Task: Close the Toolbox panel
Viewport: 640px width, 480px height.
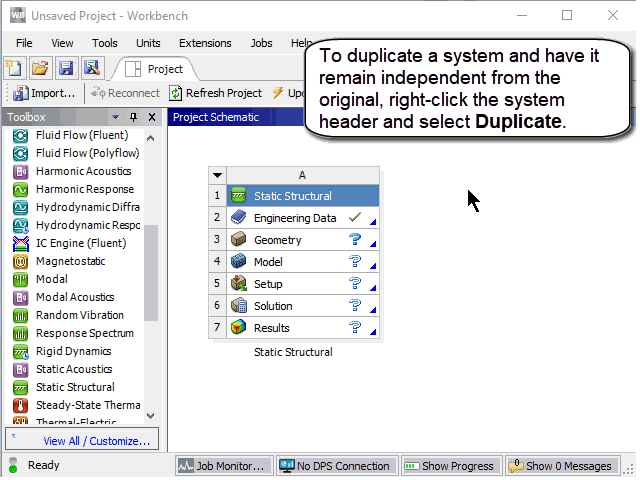Action: (152, 117)
